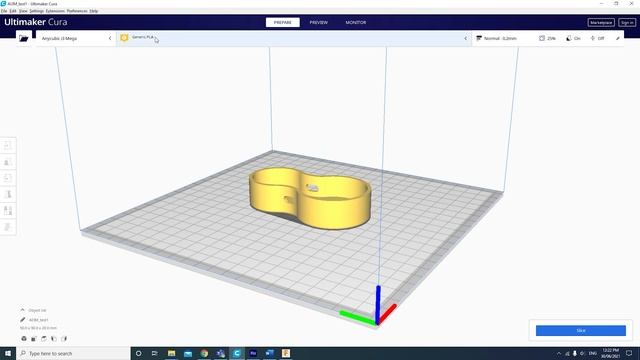Click the blue Slice button
Viewport: 640px width, 360px height.
[580, 331]
